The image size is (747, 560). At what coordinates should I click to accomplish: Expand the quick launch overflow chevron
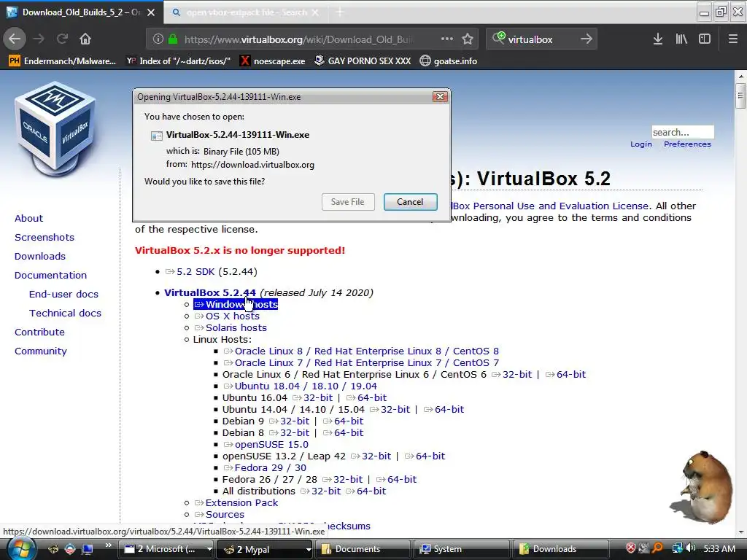pyautogui.click(x=108, y=545)
